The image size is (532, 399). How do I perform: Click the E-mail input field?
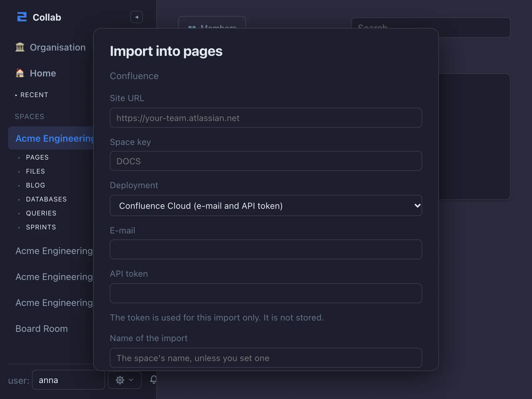click(x=266, y=249)
